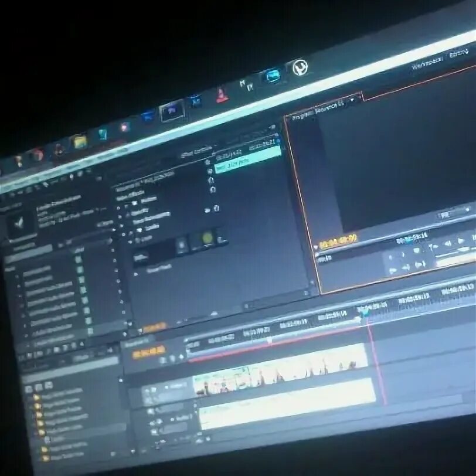The height and width of the screenshot is (476, 476).
Task: Select the audio waveform clip on timeline
Action: (287, 404)
